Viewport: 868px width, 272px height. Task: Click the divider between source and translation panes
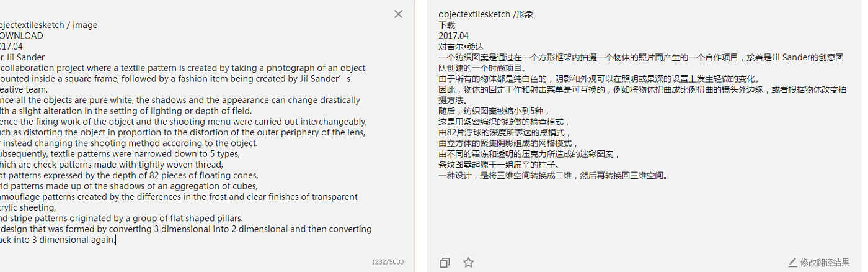[x=415, y=136]
